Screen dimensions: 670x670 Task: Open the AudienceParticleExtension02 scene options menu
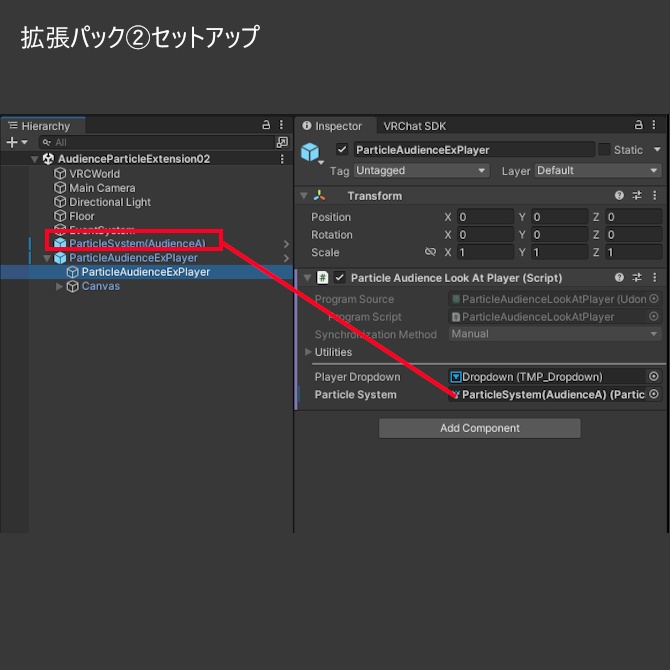tap(282, 159)
